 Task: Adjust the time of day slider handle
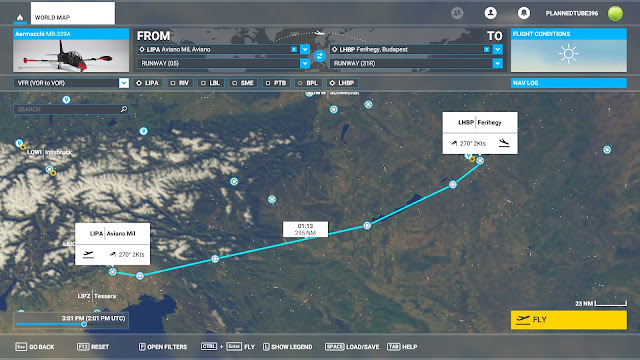84,324
